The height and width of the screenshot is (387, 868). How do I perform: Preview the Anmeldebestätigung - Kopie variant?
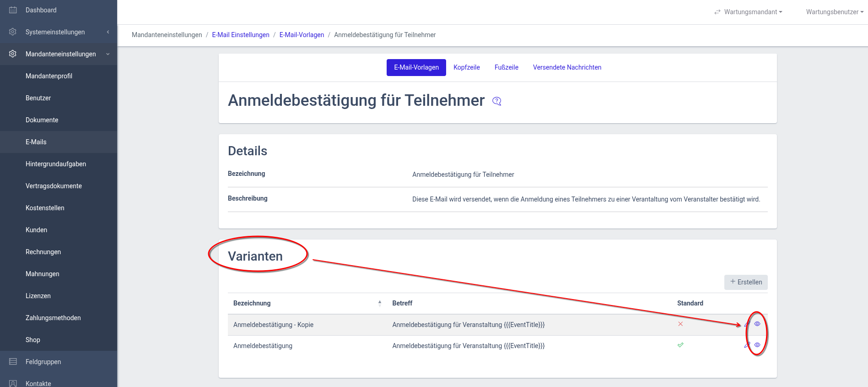tap(757, 324)
